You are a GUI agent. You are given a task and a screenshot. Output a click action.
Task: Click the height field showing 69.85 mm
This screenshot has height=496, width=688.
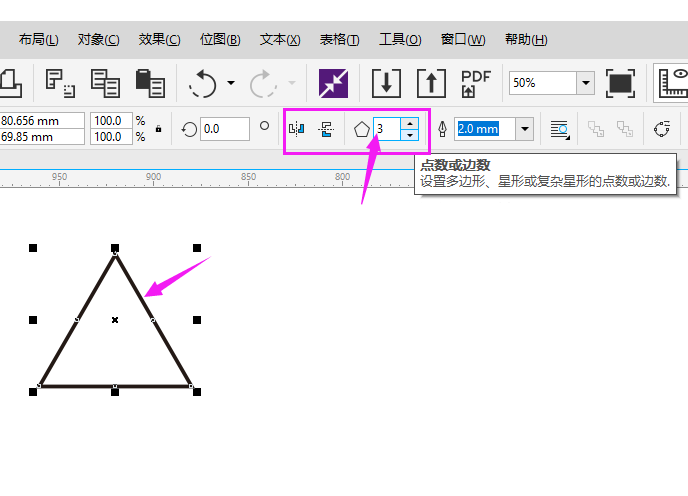click(x=42, y=137)
